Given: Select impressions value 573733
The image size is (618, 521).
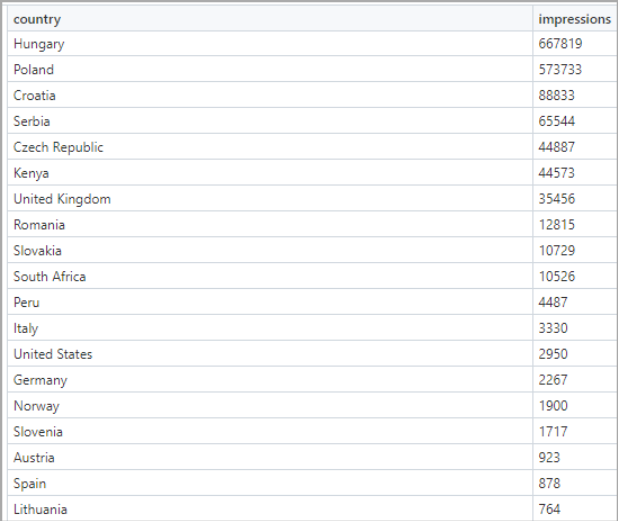Looking at the screenshot, I should pyautogui.click(x=560, y=70).
